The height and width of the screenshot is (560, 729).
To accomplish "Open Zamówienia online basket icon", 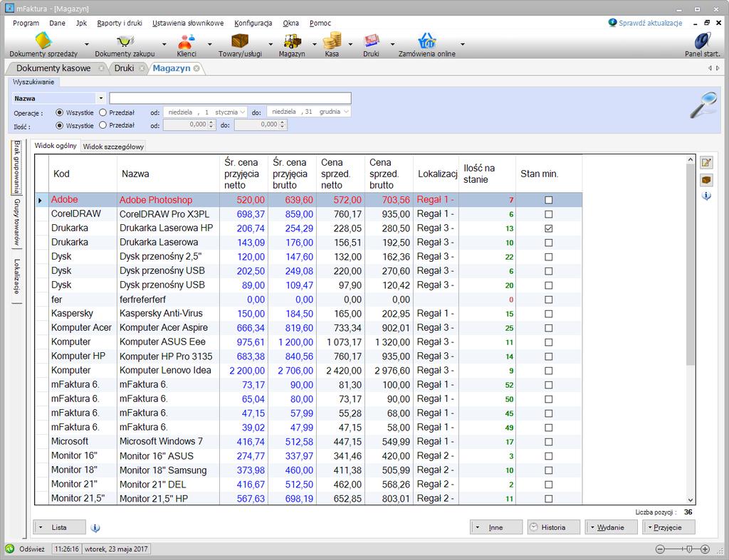I will [x=427, y=41].
